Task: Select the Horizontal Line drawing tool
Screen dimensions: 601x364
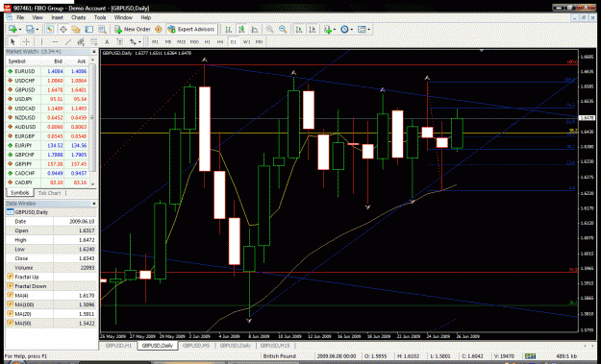Action: (x=55, y=41)
